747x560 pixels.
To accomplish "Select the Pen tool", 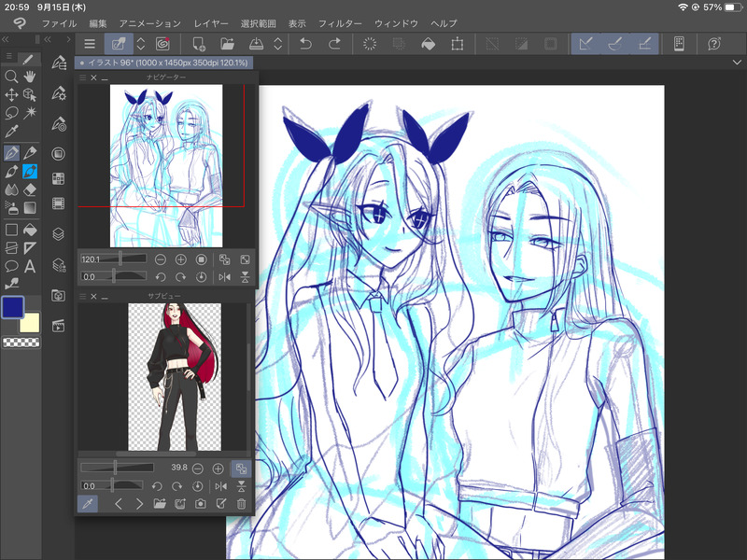I will [11, 153].
